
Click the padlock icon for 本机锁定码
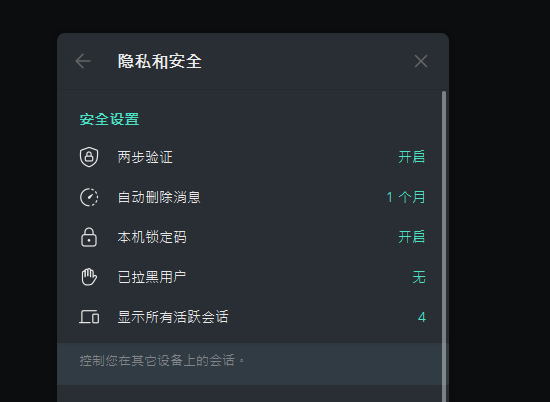click(x=89, y=237)
